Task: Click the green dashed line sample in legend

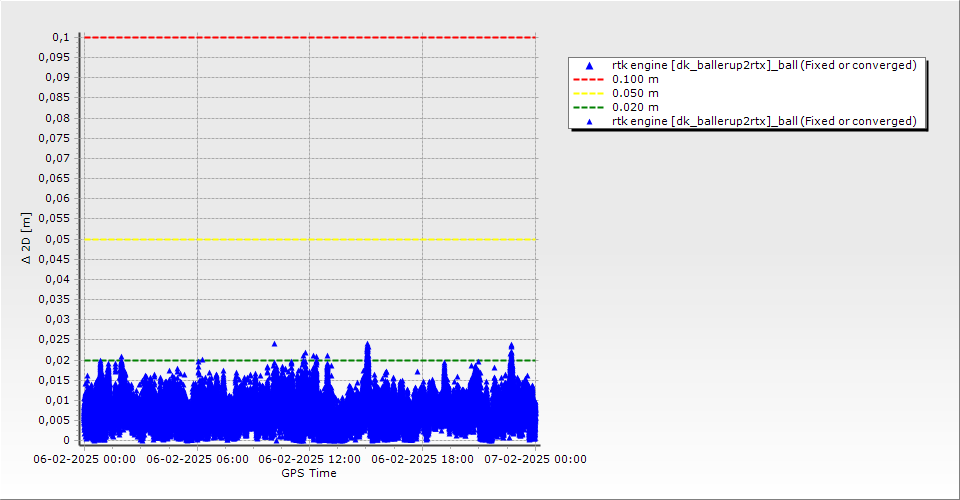Action: point(589,107)
